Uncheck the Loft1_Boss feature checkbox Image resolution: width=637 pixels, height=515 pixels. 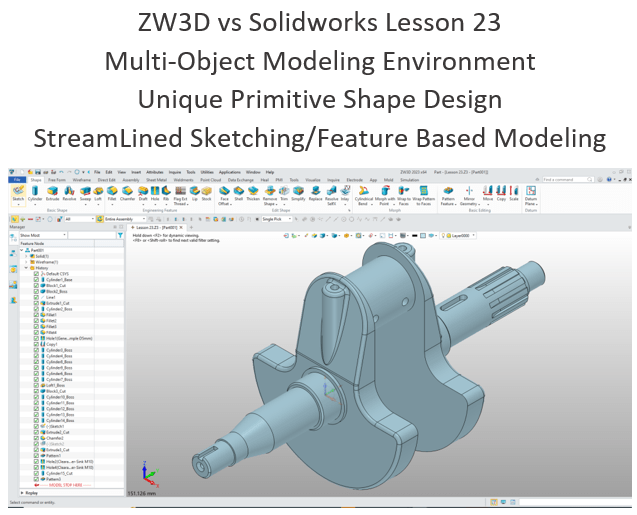click(x=36, y=385)
